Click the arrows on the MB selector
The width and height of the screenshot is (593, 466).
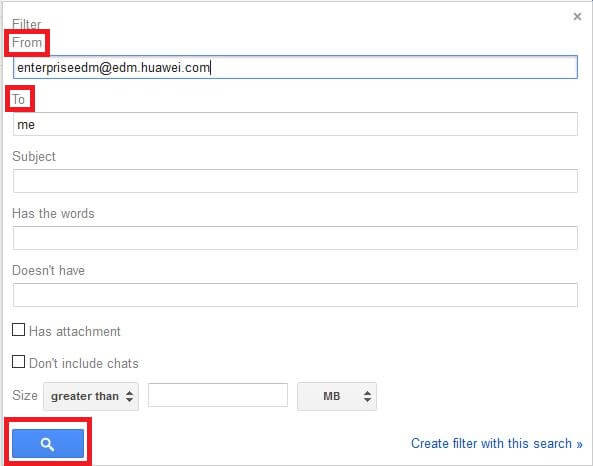point(367,396)
